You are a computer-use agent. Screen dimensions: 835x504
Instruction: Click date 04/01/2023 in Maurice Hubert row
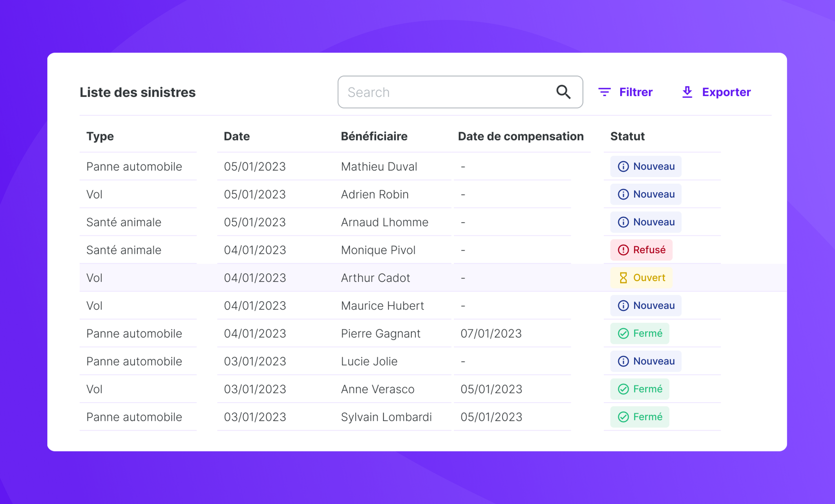(x=255, y=306)
